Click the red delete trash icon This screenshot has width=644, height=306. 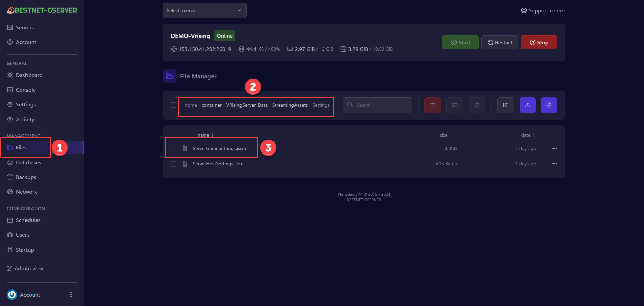(432, 105)
